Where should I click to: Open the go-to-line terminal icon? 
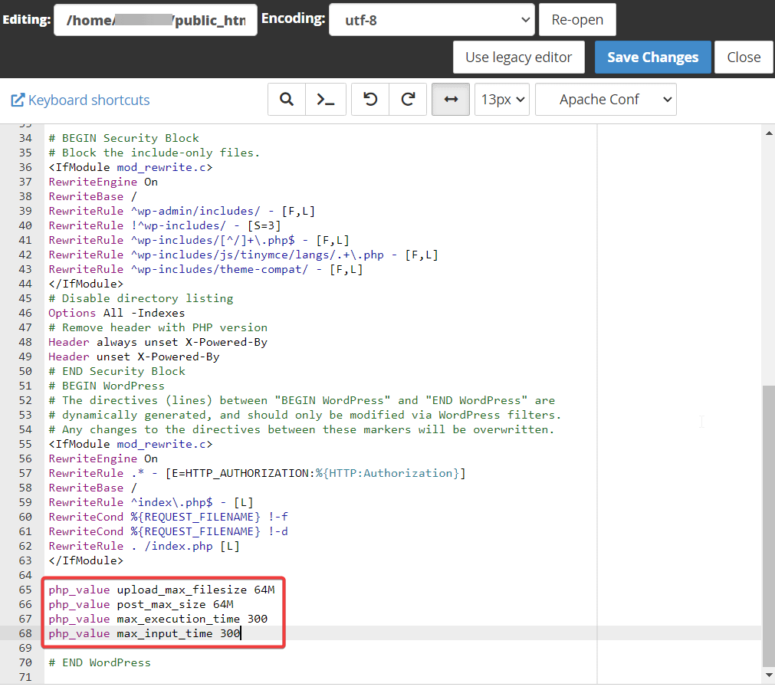pyautogui.click(x=326, y=100)
